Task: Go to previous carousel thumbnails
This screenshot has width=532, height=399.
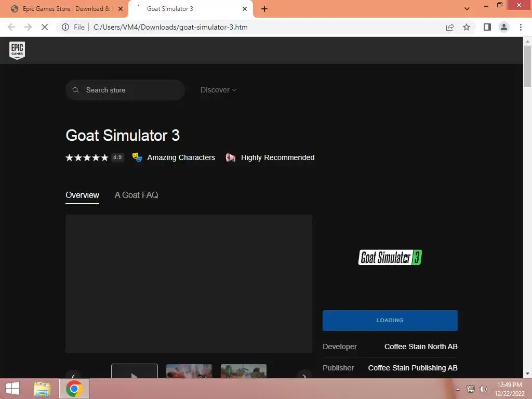Action: point(73,375)
